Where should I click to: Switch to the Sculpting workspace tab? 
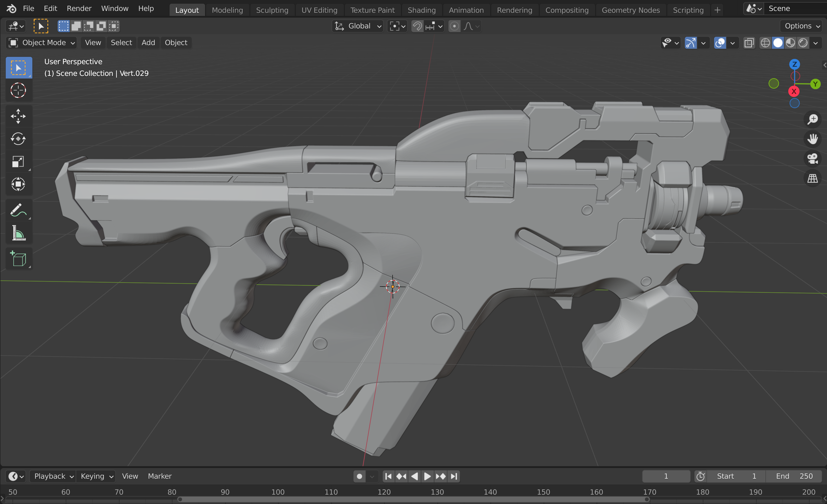click(272, 10)
